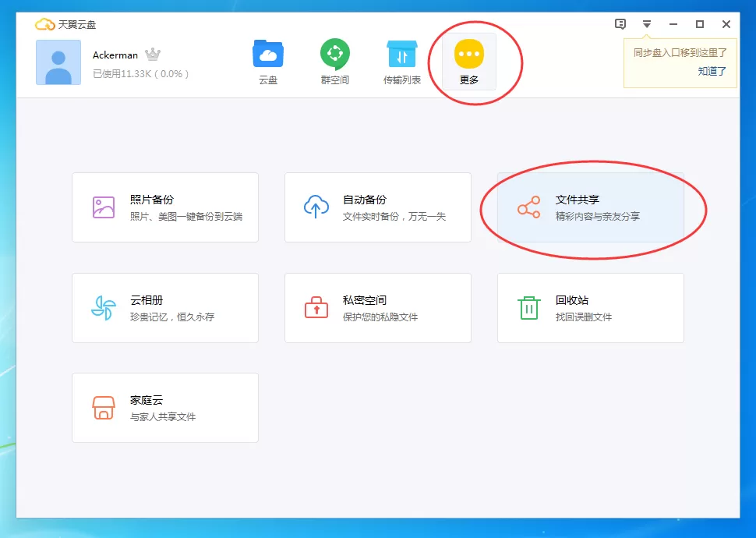This screenshot has width=756, height=538.
Task: Click the blue pinwheel icon on 云相册
Action: pyautogui.click(x=104, y=308)
